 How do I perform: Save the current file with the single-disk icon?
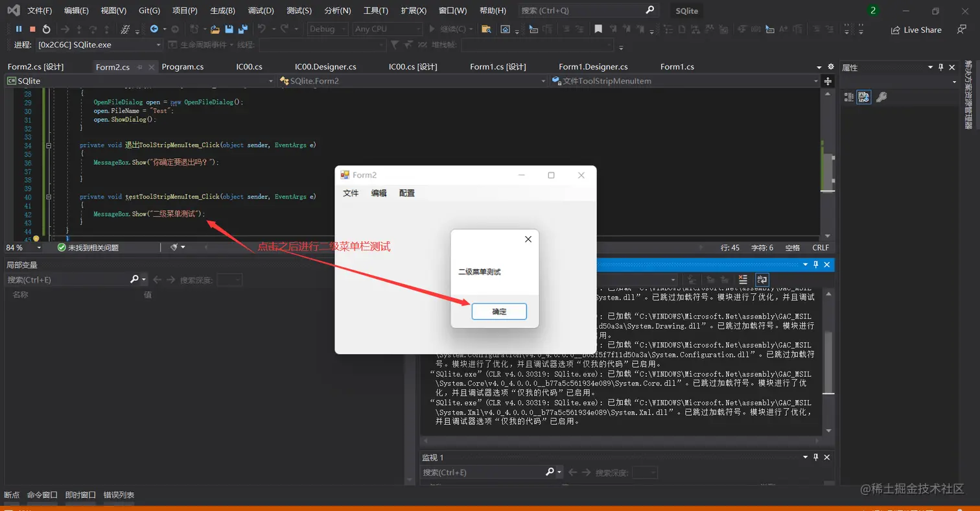click(x=229, y=29)
